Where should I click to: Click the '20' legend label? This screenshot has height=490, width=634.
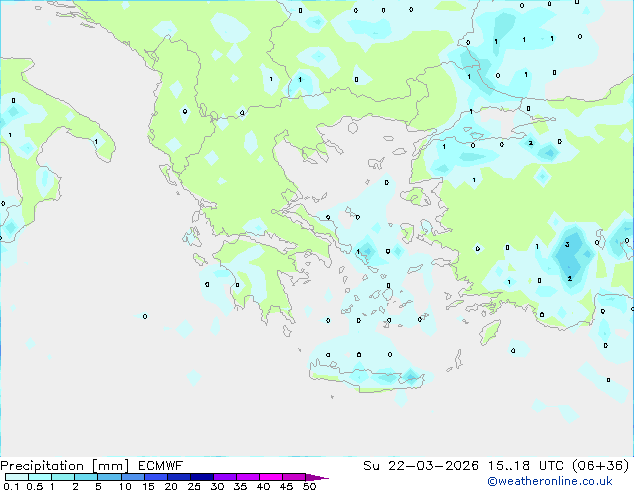click(x=171, y=486)
